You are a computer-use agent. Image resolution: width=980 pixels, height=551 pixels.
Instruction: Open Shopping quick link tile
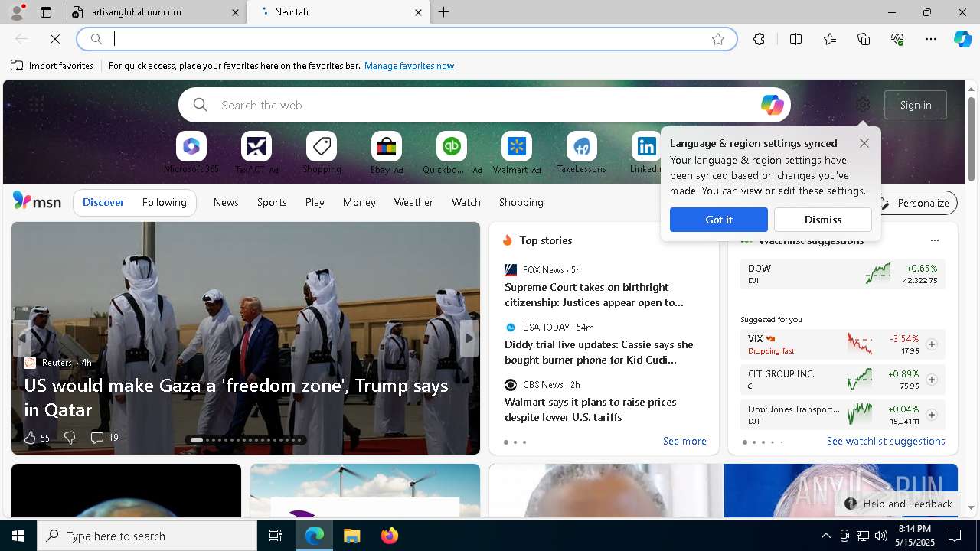[322, 153]
